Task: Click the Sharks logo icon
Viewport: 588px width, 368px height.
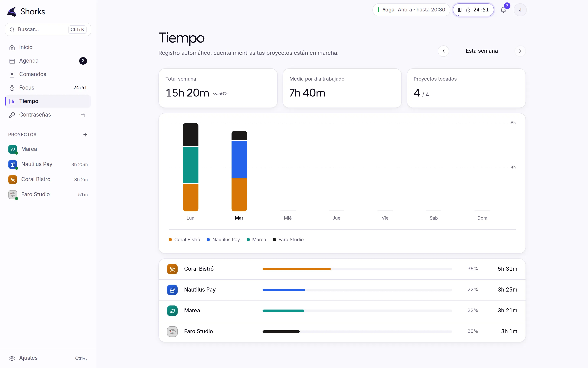Action: (12, 11)
